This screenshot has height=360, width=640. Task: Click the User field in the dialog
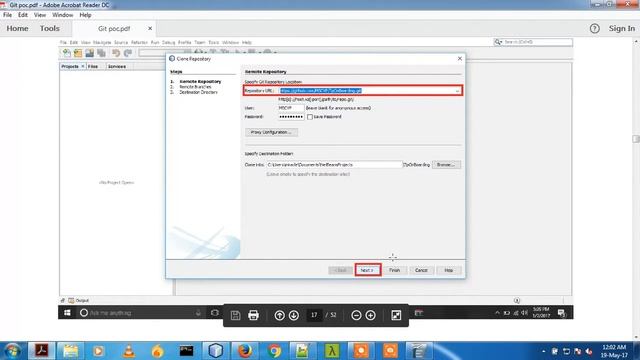(x=291, y=108)
